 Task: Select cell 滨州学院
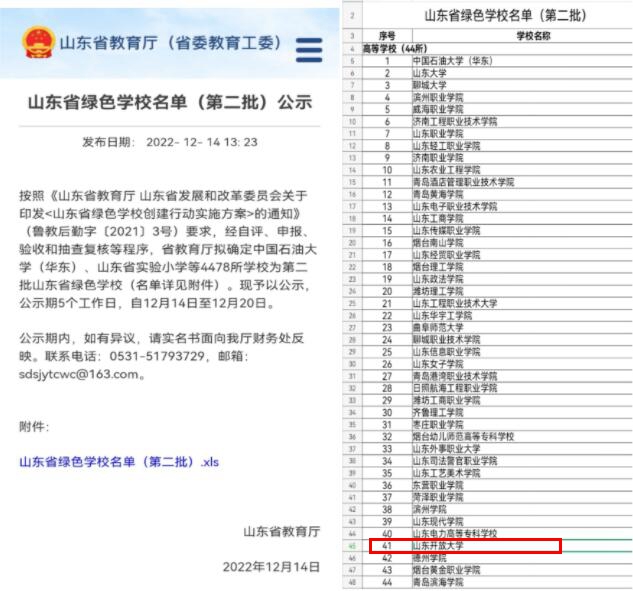522,509
